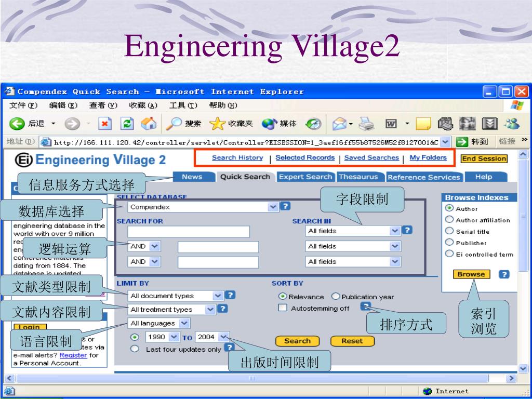This screenshot has width=532, height=399.
Task: Click the Ei Engineering Village 2 logo
Action: pyautogui.click(x=90, y=160)
